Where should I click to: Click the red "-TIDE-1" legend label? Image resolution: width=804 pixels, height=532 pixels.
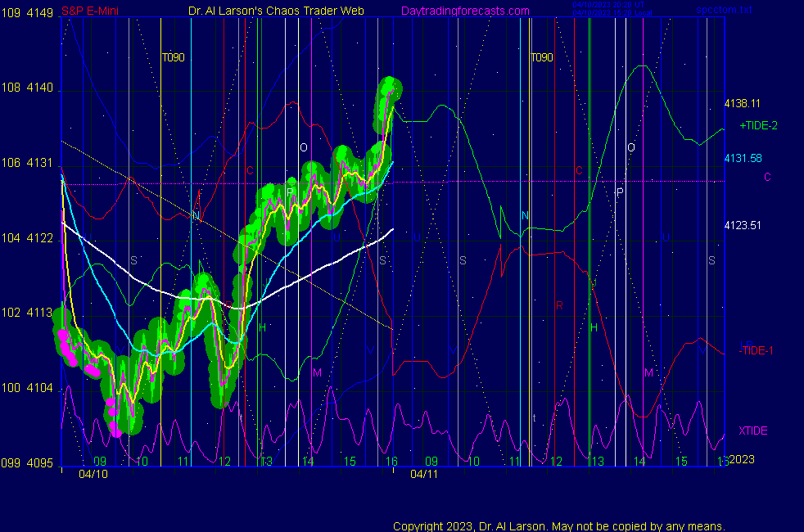tap(756, 350)
